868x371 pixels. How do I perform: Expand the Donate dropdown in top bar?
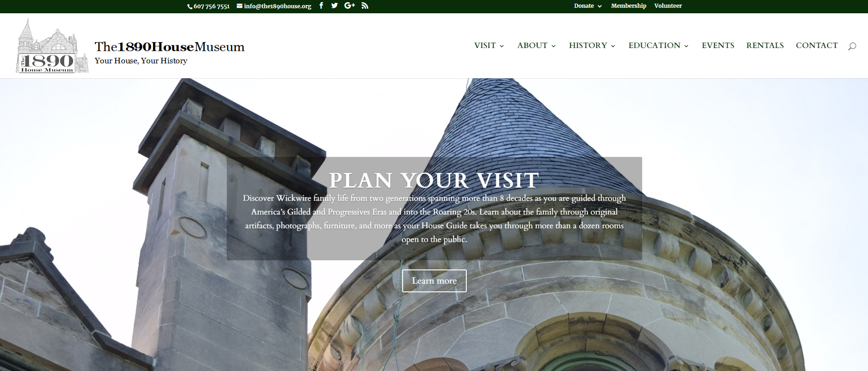click(x=588, y=5)
